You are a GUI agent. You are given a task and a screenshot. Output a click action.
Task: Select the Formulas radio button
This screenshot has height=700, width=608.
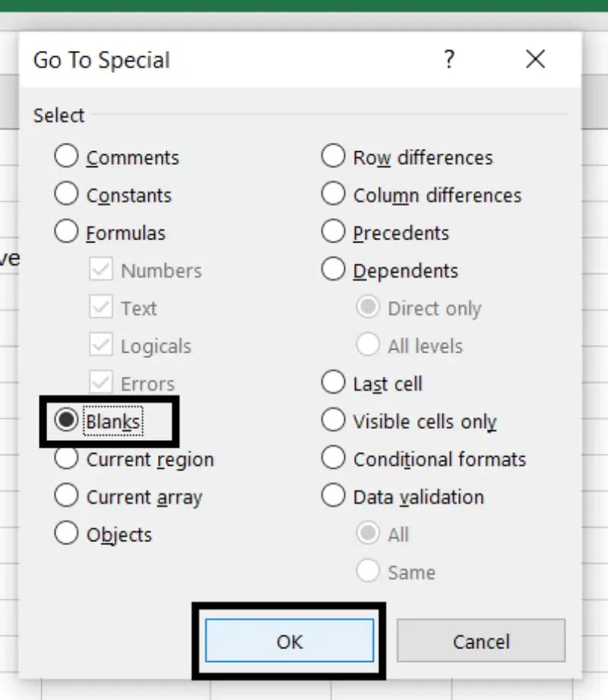pos(67,232)
